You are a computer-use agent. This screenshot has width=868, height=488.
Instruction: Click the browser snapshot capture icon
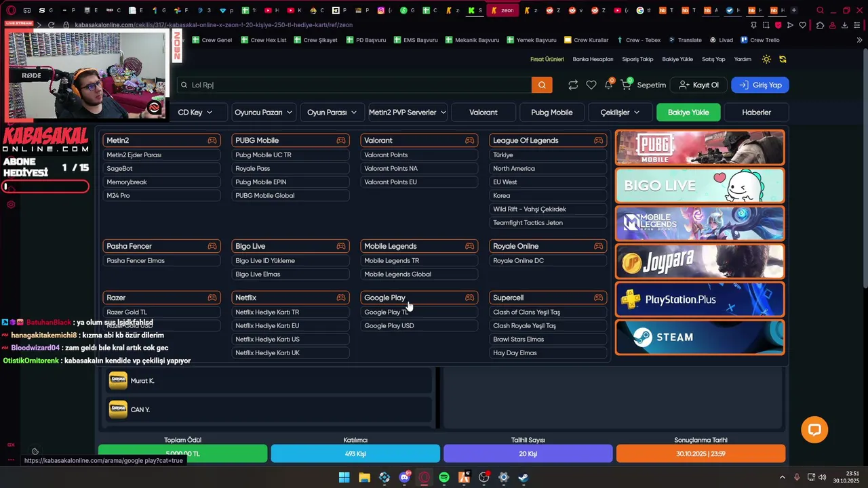766,25
